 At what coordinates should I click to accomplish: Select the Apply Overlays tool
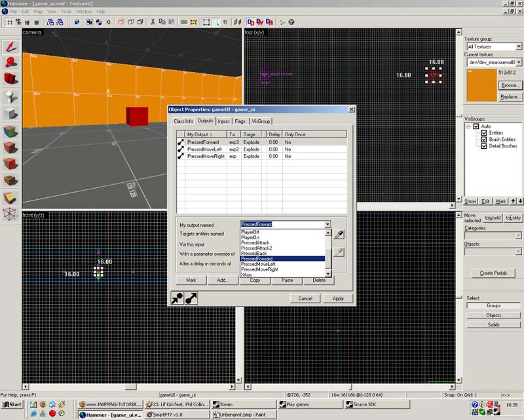[10, 181]
